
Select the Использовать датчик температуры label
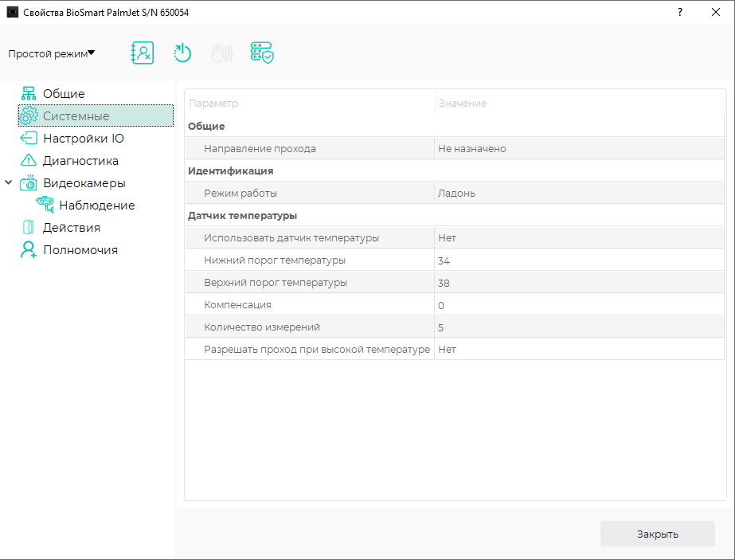[x=291, y=238]
